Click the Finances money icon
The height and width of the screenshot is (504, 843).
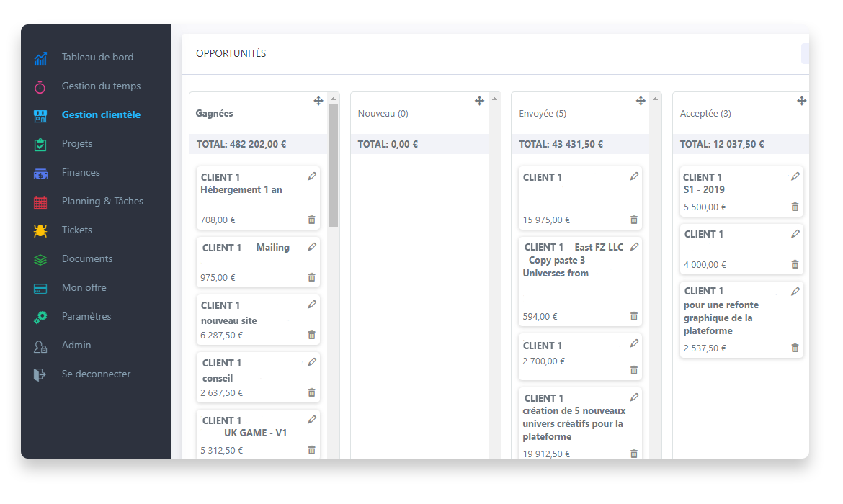[x=40, y=173]
